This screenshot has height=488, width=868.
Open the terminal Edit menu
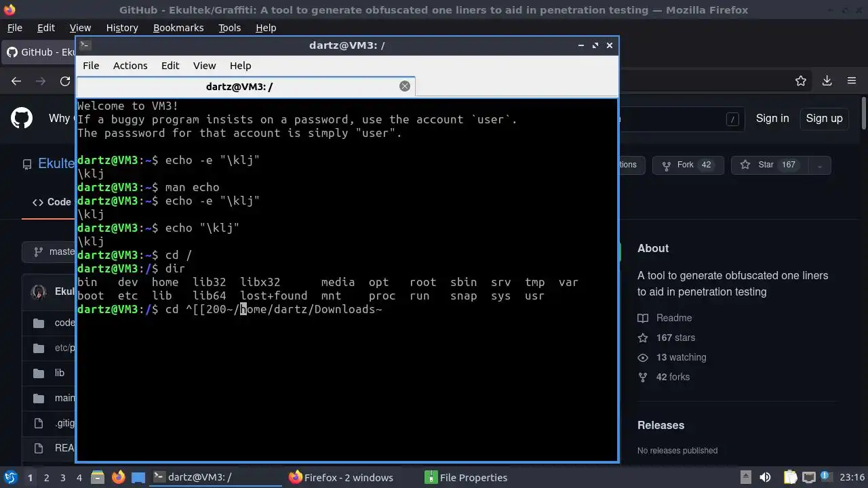click(170, 66)
